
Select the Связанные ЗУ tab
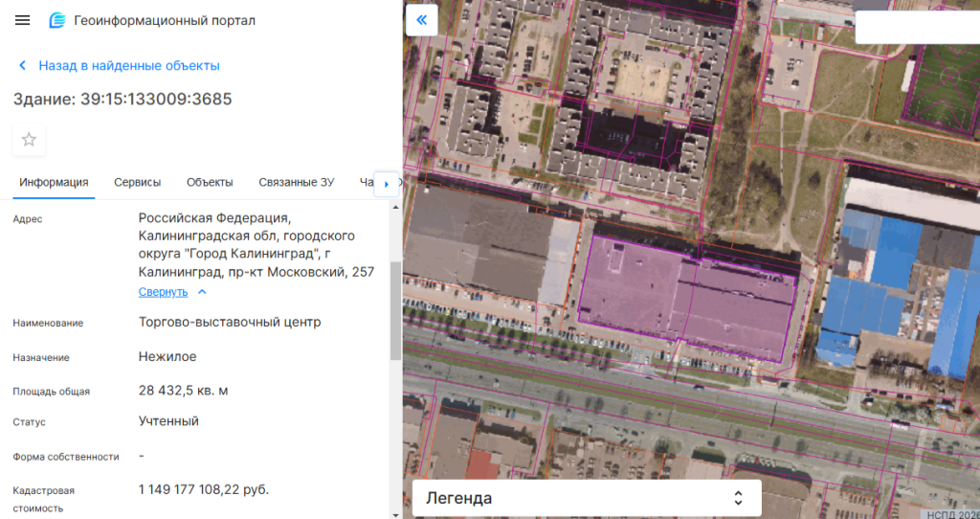click(x=296, y=182)
